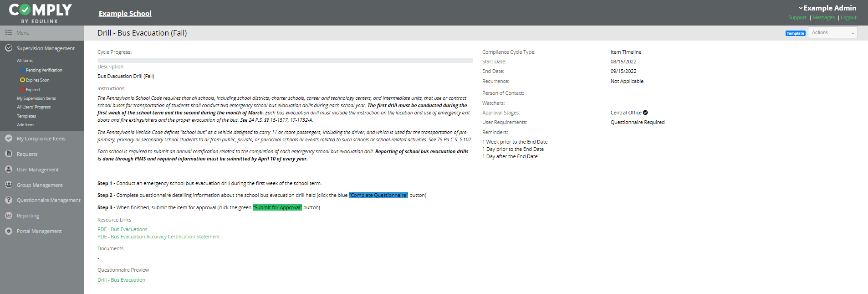This screenshot has width=868, height=294.
Task: Select All Items in the sidebar
Action: (25, 61)
